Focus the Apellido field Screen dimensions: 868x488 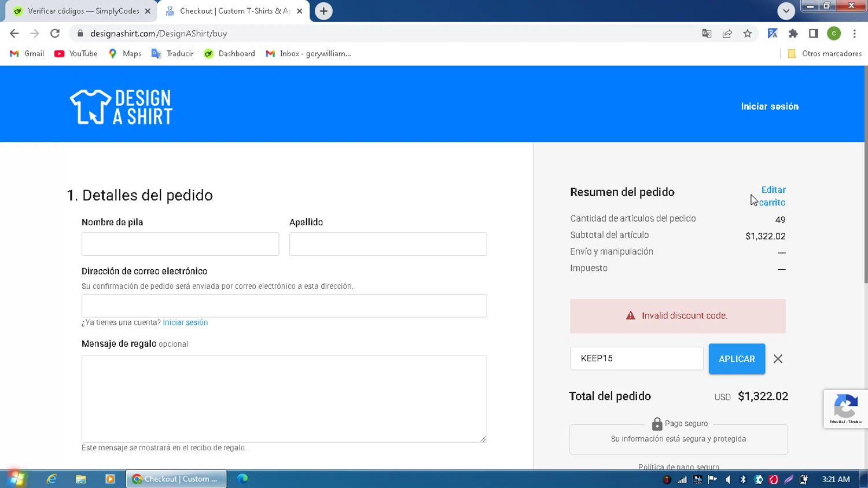388,244
